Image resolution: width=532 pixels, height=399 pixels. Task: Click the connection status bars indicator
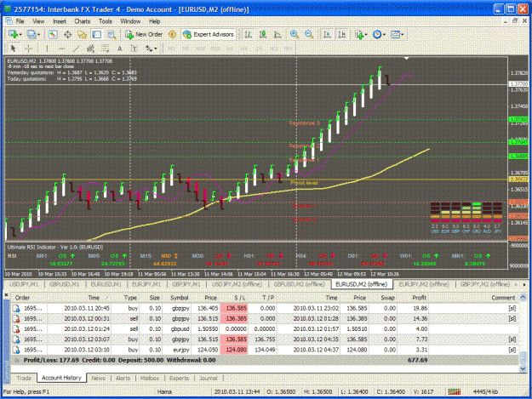point(454,391)
